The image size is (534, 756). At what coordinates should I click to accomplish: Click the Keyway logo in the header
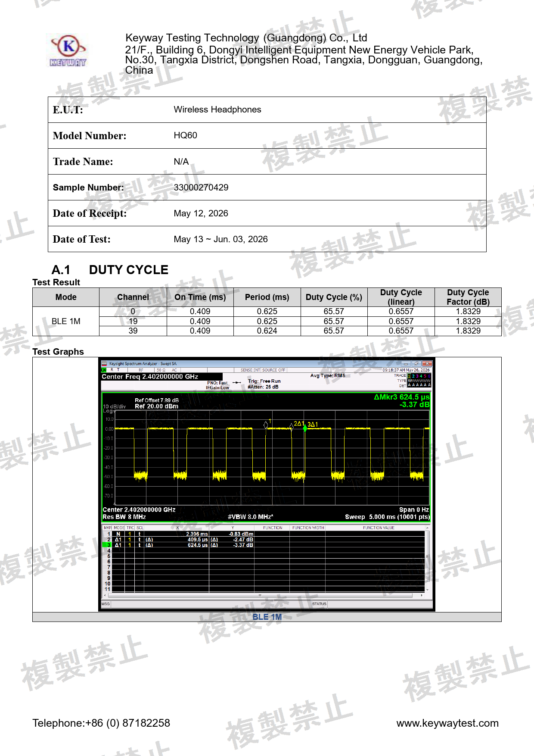coord(68,50)
